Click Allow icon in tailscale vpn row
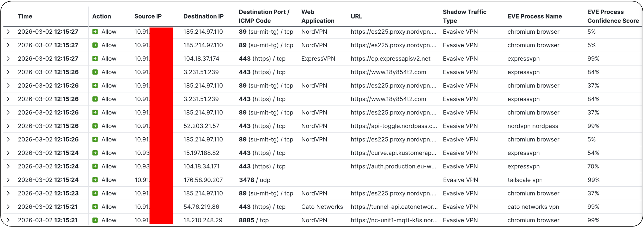 (x=95, y=180)
